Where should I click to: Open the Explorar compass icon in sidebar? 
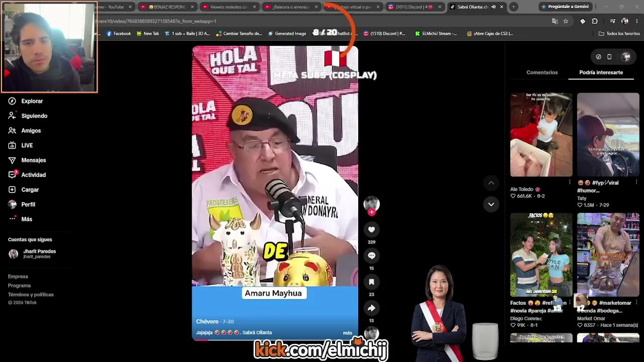coord(12,101)
